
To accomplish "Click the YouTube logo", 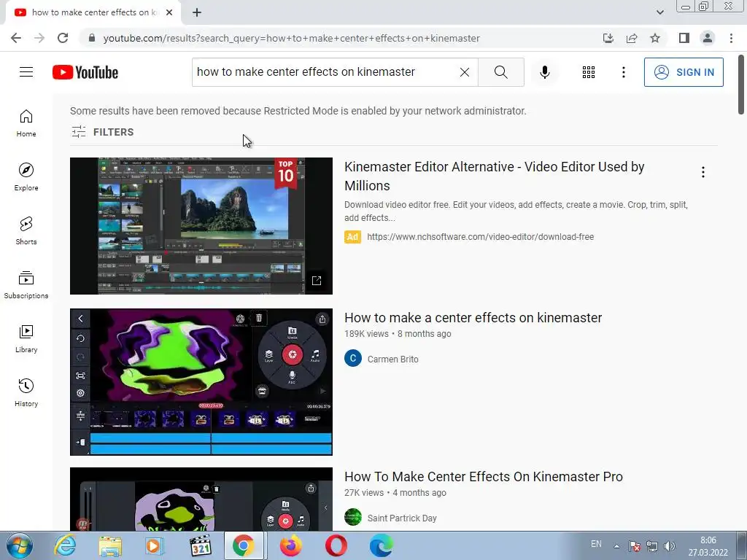I will pyautogui.click(x=85, y=72).
